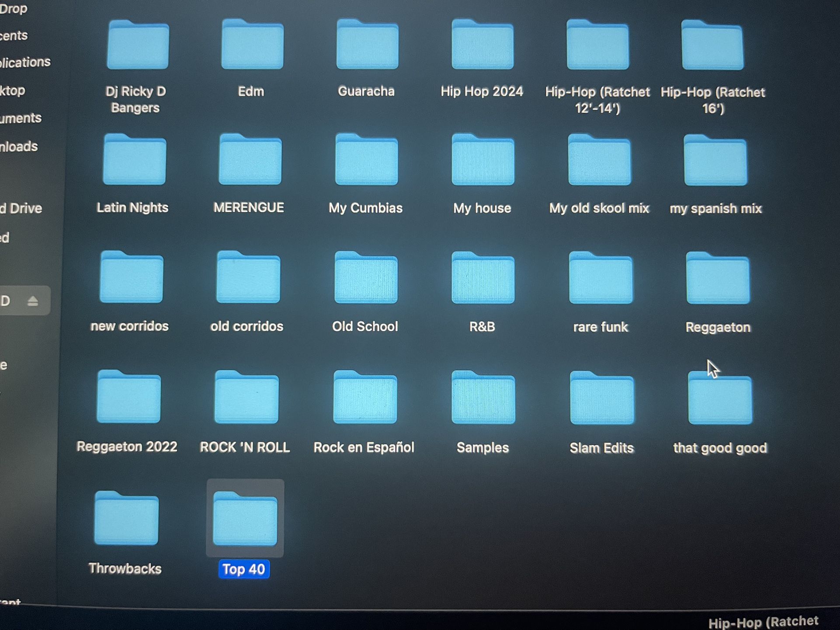
Task: Select the Reggaeton 2022 folder
Action: point(128,398)
